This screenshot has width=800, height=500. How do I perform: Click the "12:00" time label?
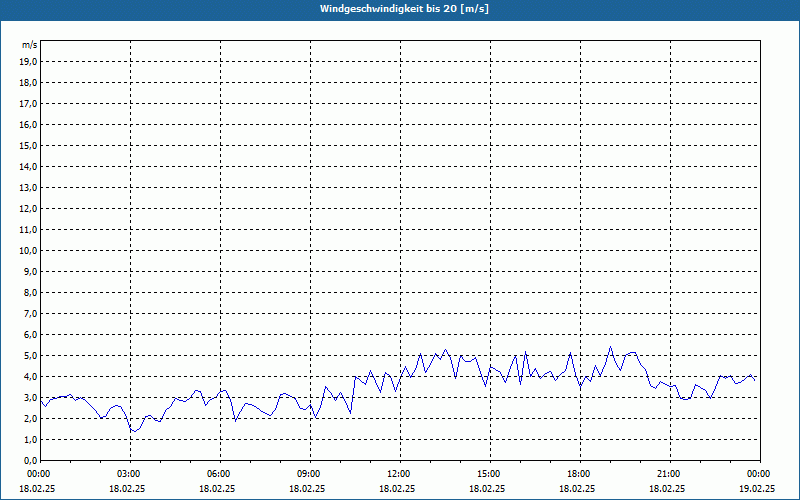[401, 474]
